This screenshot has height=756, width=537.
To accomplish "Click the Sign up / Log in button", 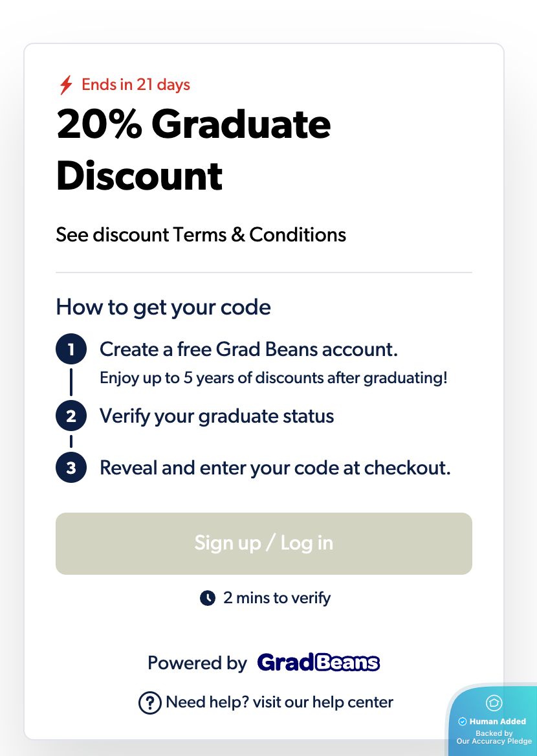I will (264, 544).
